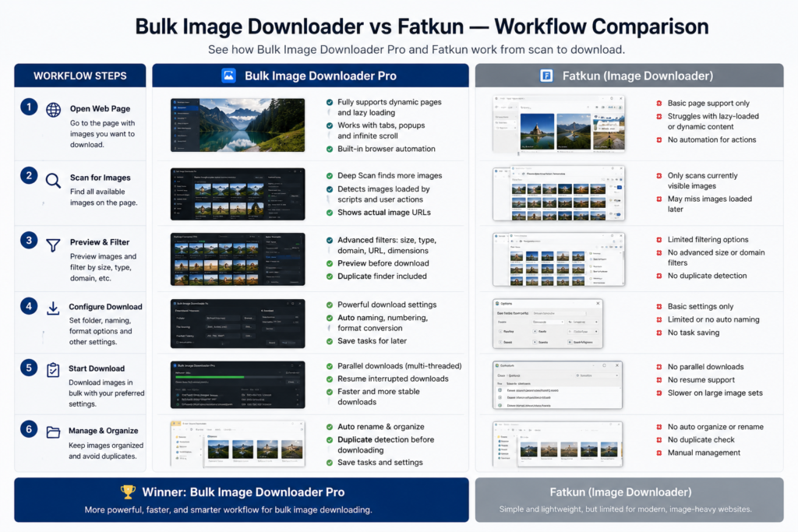Click green check beside Resume interrupted downloads
Screen dimensions: 798x532
(330, 379)
